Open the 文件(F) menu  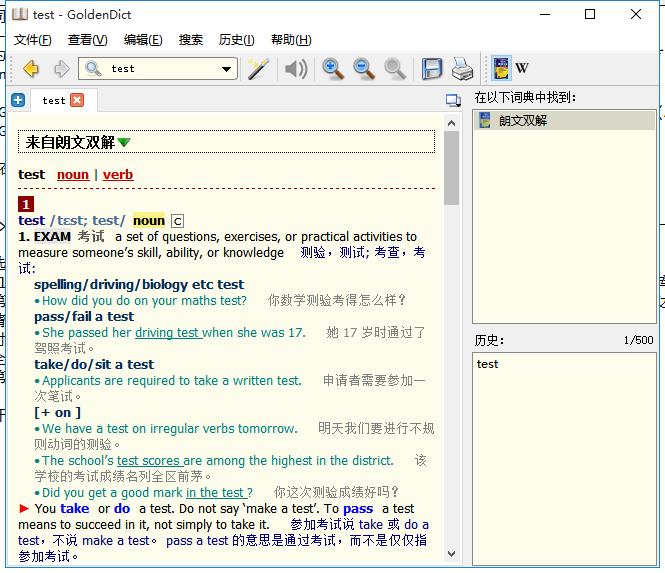[x=33, y=40]
